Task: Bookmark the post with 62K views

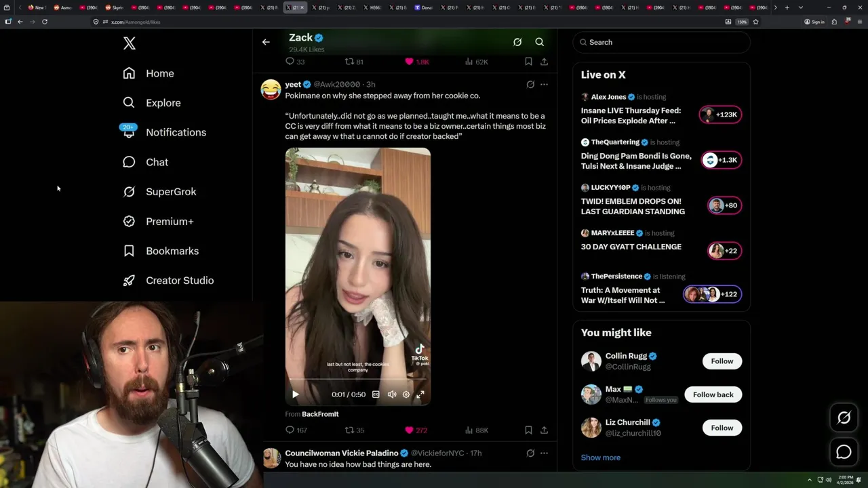Action: (x=528, y=62)
